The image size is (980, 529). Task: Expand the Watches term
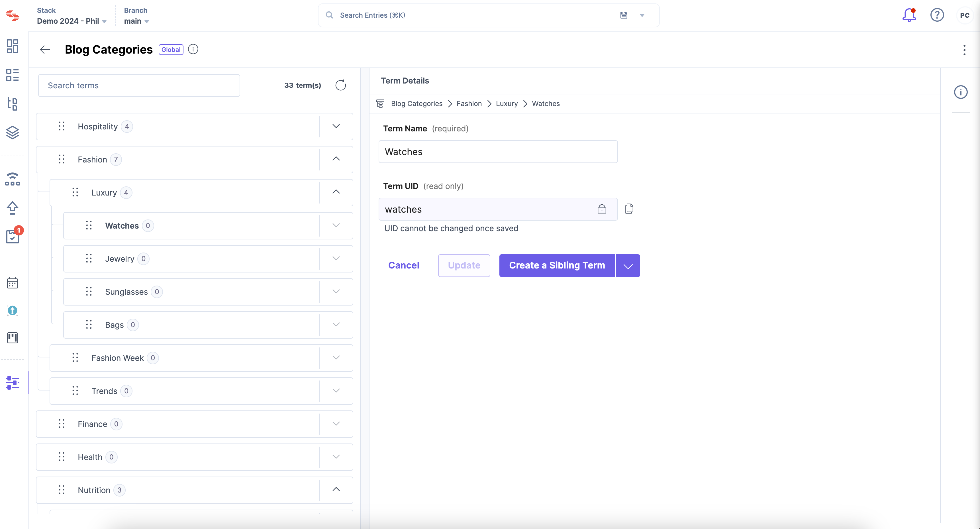coord(336,225)
